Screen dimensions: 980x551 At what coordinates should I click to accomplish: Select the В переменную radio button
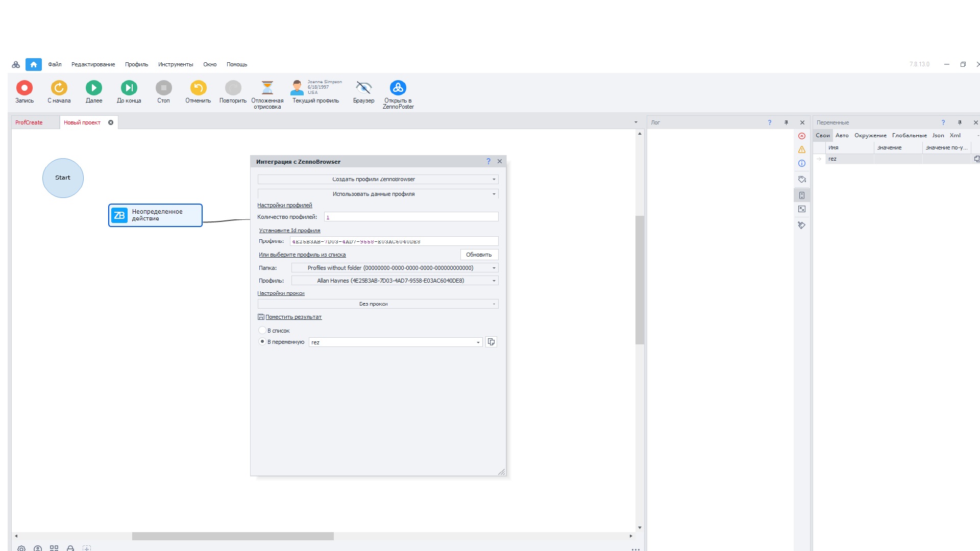tap(262, 342)
